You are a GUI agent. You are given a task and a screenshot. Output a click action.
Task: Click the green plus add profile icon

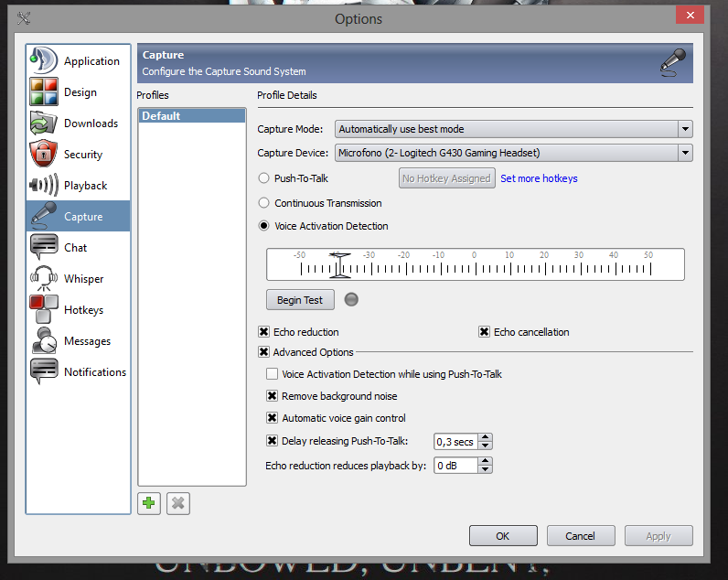[x=148, y=503]
